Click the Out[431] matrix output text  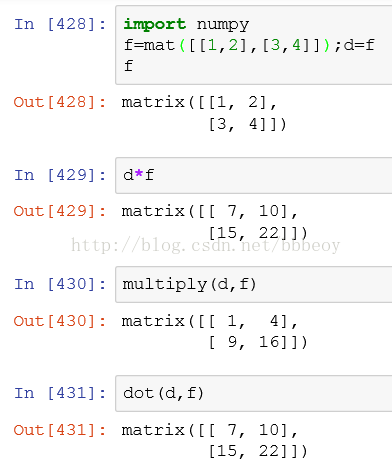coord(214,441)
